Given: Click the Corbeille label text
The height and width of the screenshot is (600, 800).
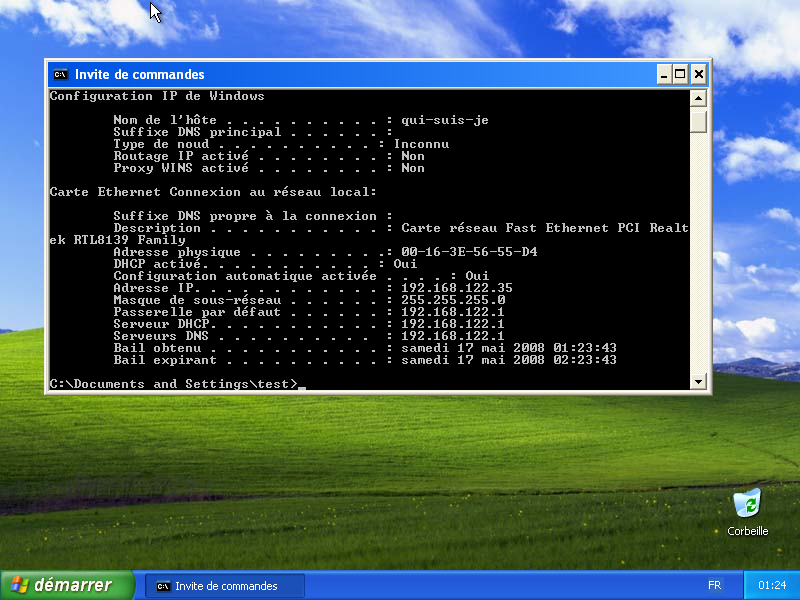Looking at the screenshot, I should coord(747,532).
